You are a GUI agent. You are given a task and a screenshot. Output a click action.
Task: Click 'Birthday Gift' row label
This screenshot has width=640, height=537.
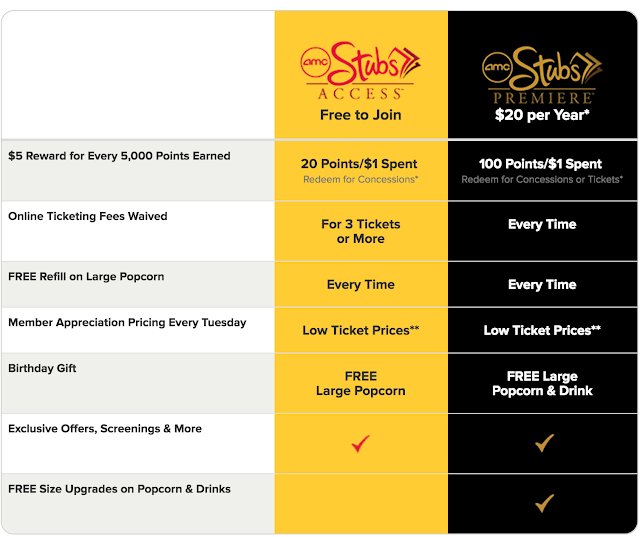[42, 368]
